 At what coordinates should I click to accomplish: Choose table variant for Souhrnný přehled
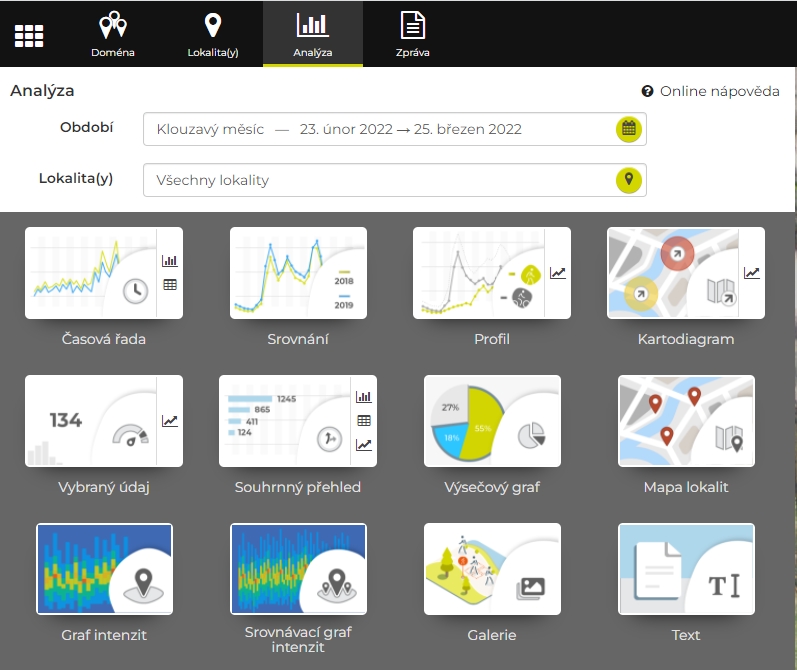[x=364, y=420]
